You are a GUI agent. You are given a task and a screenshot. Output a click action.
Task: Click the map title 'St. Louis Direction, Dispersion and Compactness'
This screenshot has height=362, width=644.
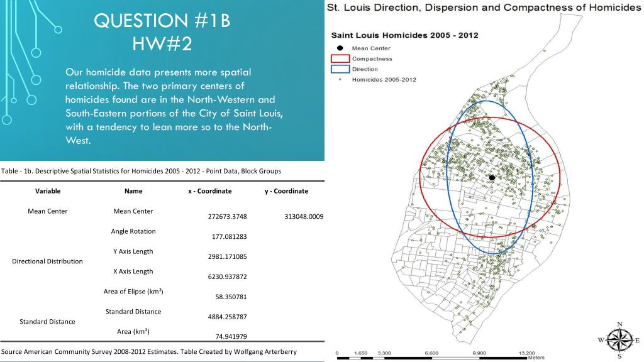pyautogui.click(x=484, y=8)
